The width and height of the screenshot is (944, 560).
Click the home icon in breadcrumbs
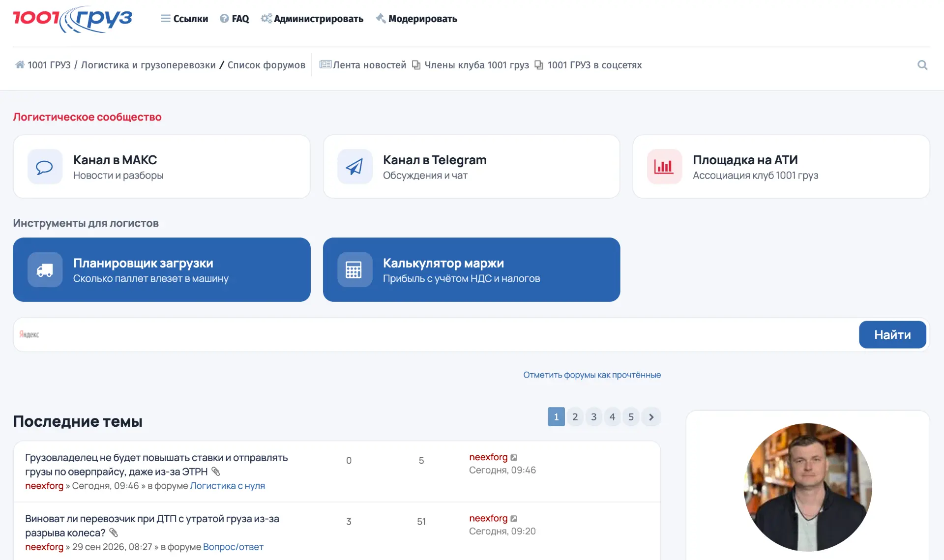click(x=20, y=64)
